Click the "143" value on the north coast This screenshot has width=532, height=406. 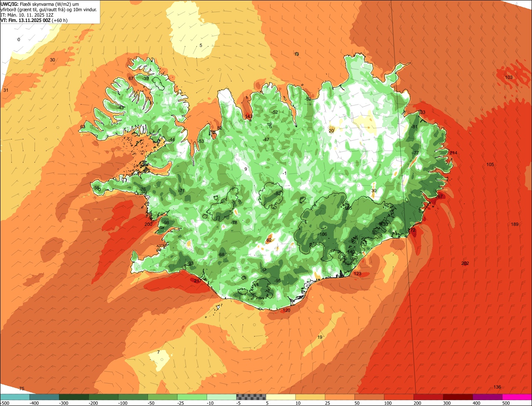249,116
